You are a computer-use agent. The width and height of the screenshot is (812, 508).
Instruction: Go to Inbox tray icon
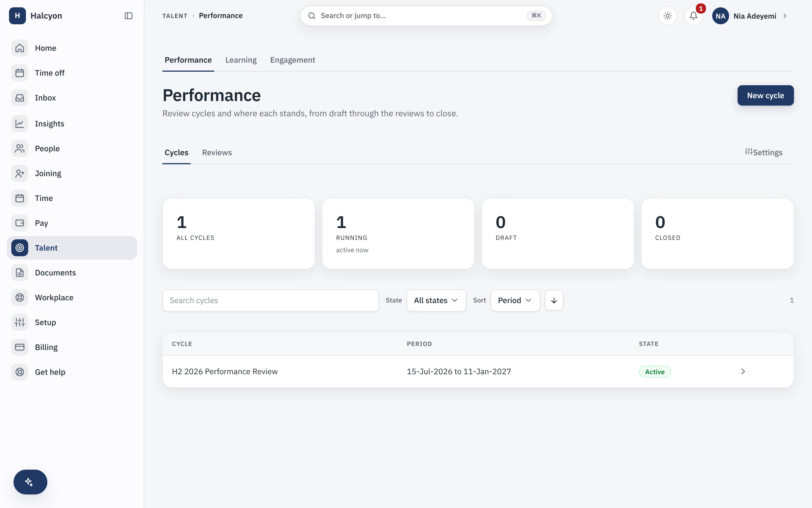(x=20, y=98)
